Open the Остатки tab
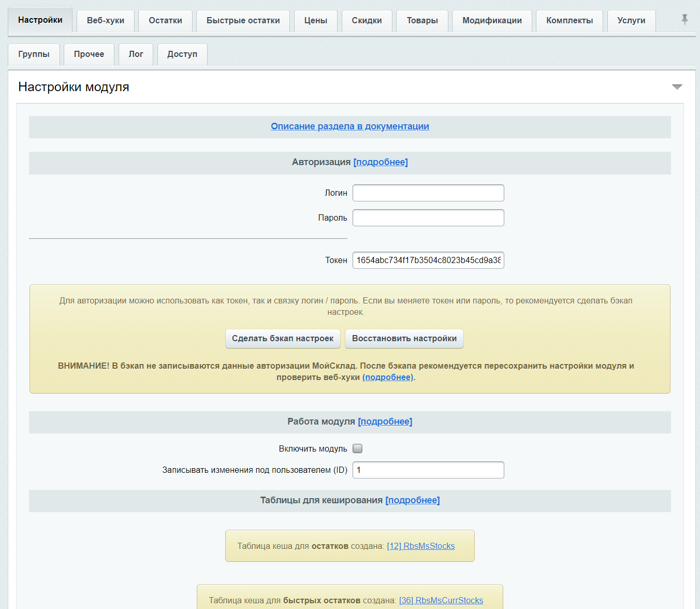 click(x=165, y=21)
